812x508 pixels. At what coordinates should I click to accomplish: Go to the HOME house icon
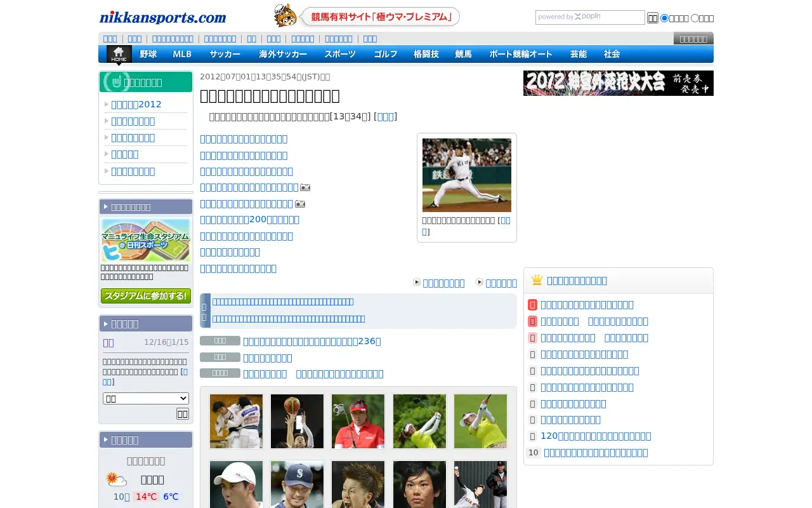[119, 55]
